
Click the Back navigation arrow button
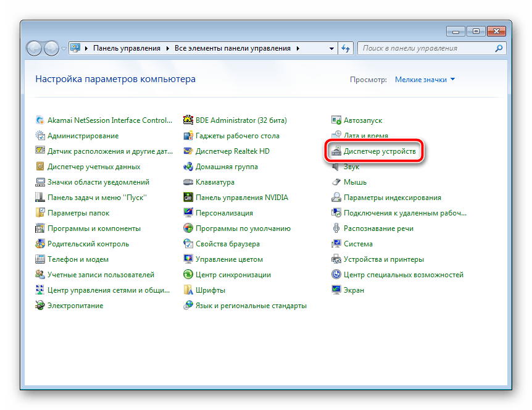[35, 48]
